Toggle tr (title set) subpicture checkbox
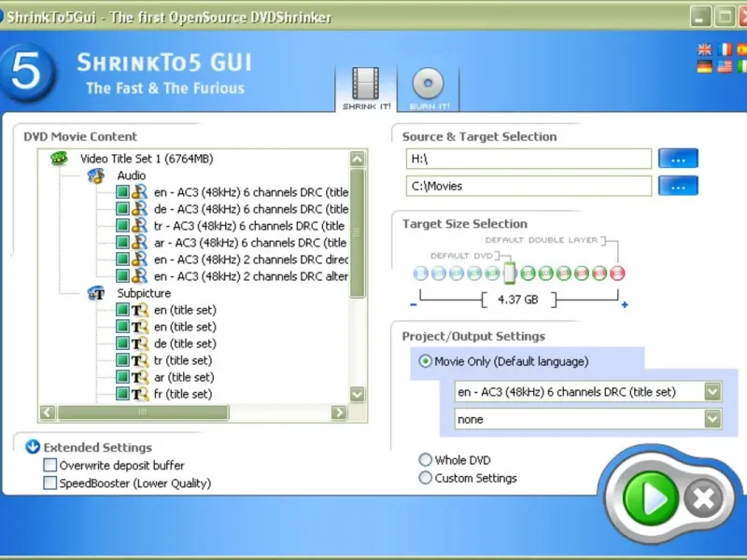This screenshot has height=560, width=747. pos(122,360)
